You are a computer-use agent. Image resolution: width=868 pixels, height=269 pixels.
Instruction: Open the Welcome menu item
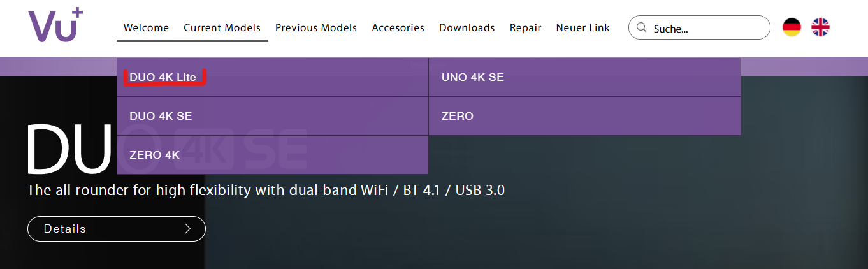[146, 28]
